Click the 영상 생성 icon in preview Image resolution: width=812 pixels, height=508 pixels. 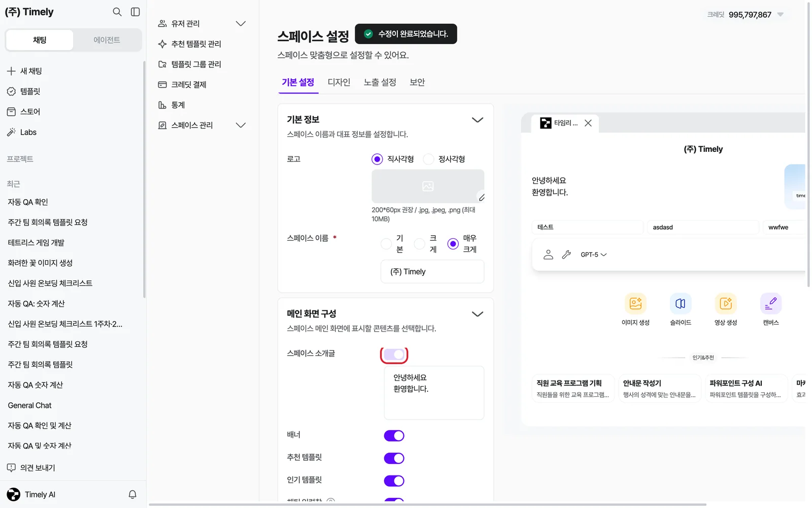726,303
